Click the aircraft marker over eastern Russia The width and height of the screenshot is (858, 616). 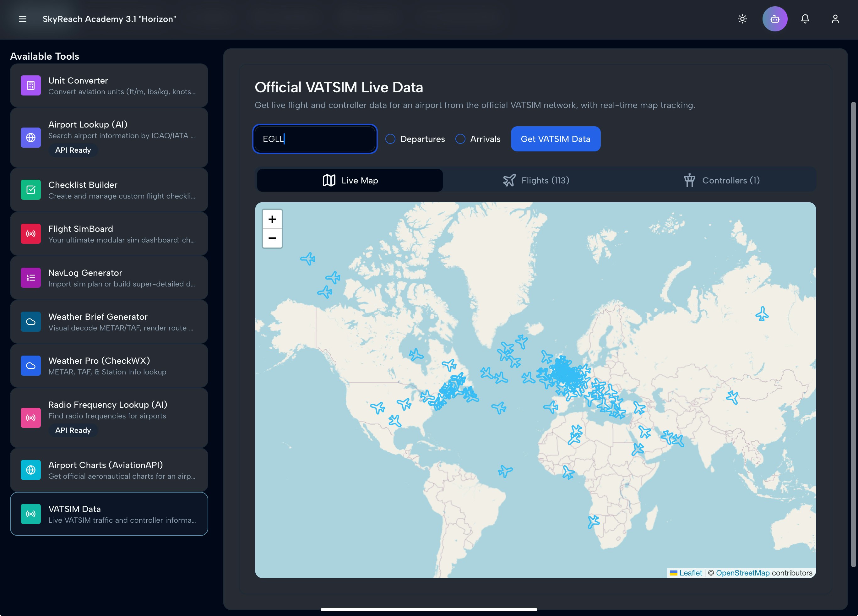pos(762,314)
